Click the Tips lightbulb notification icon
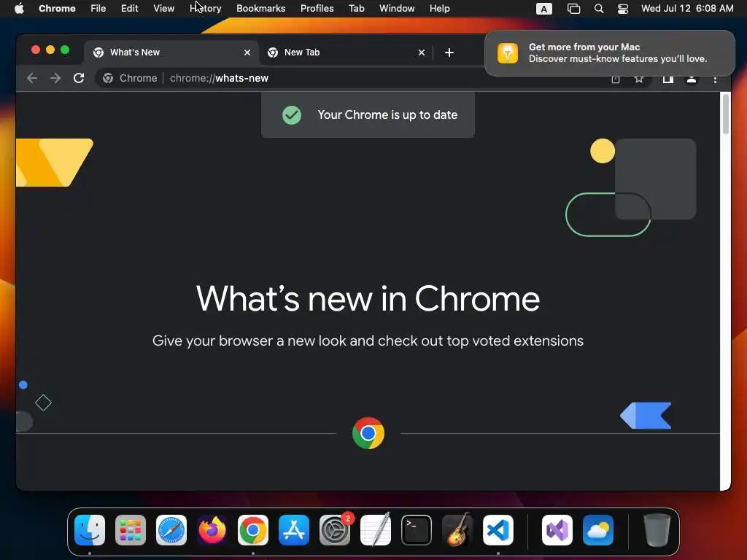 pos(508,52)
